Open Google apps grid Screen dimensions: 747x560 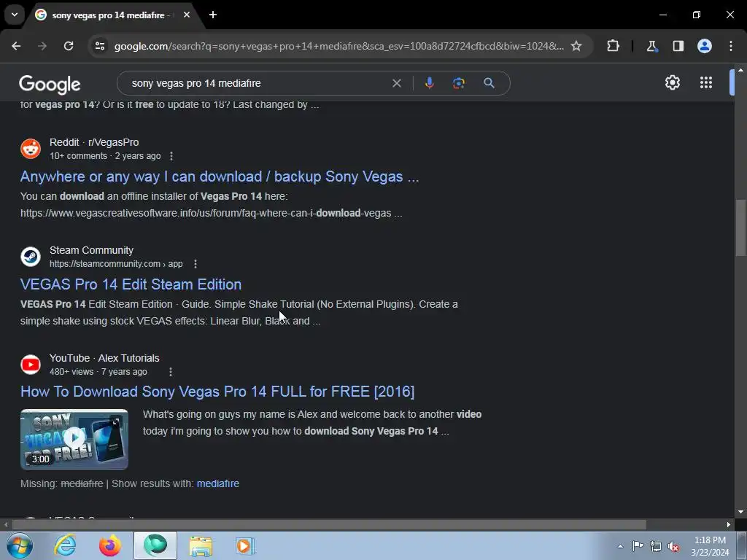pos(706,82)
